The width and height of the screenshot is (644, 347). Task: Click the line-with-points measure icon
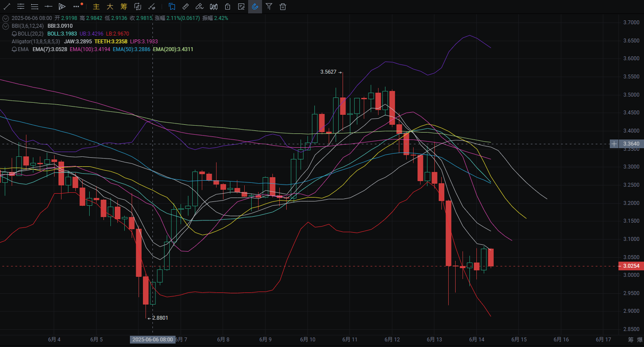pyautogui.click(x=152, y=6)
